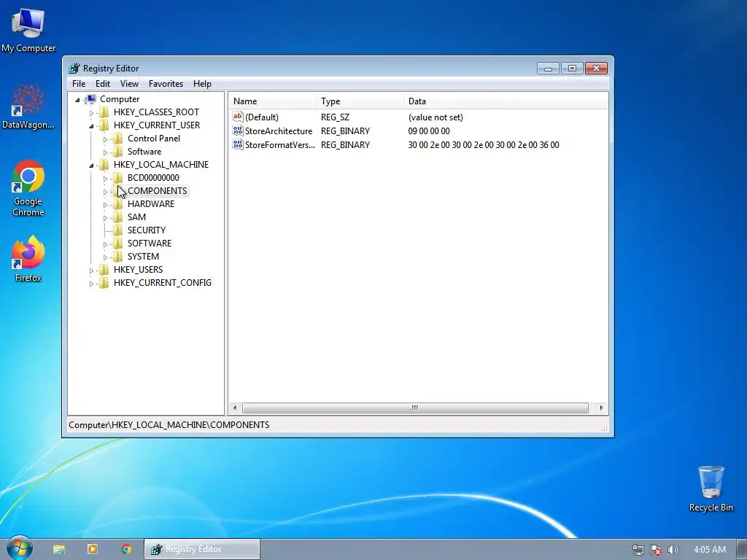Open the media player taskbar icon
This screenshot has height=560, width=747.
pos(93,550)
